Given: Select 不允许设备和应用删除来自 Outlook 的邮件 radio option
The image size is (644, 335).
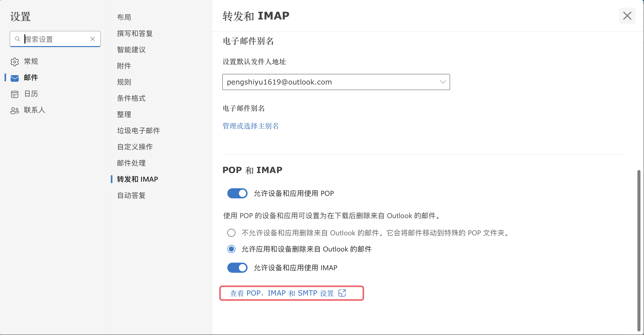Looking at the screenshot, I should click(x=231, y=233).
